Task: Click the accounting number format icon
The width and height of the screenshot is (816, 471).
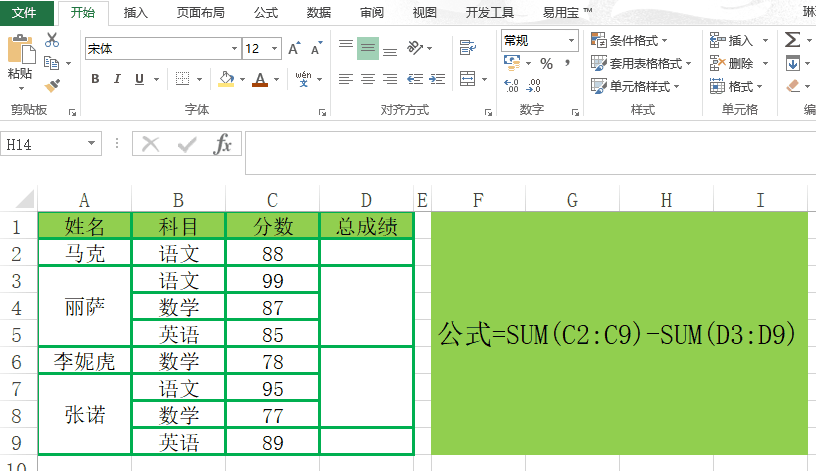Action: tap(512, 63)
